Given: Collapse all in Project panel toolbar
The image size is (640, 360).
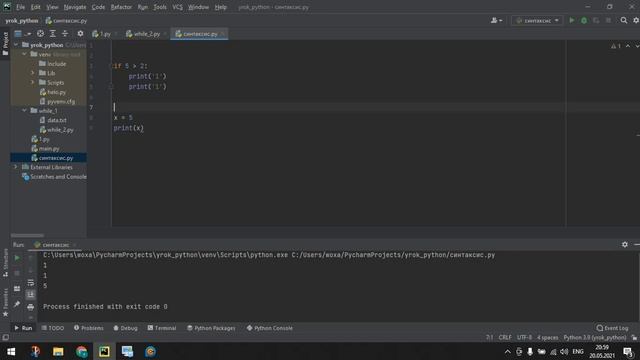Looking at the screenshot, I should tap(65, 34).
